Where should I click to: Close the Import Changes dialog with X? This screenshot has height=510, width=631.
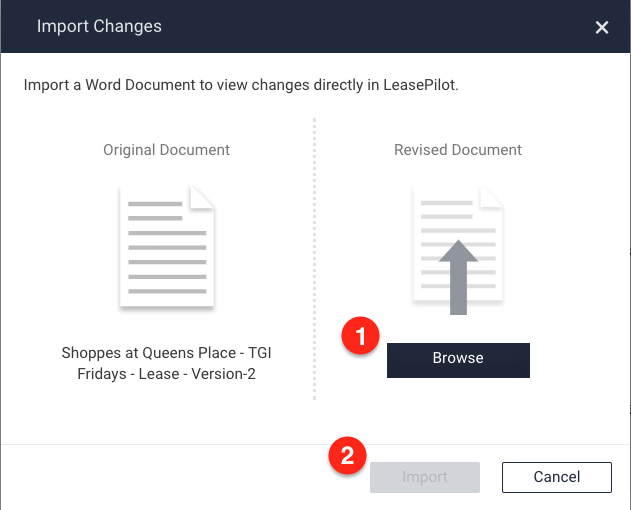(x=602, y=27)
